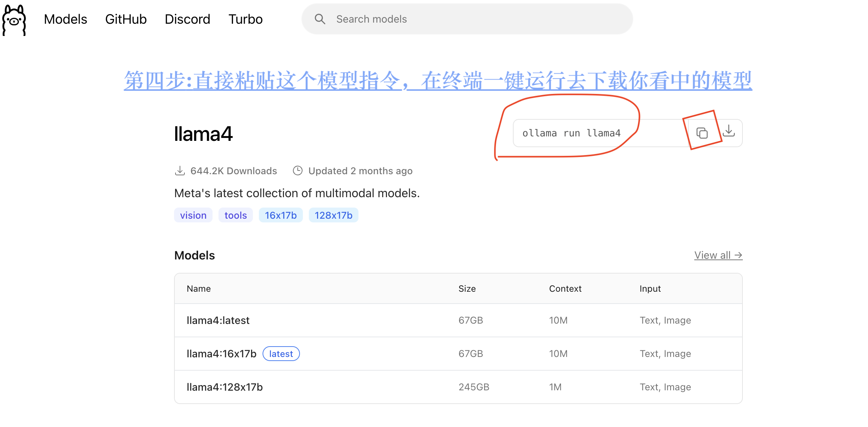Click the Ollama llama logo

[x=14, y=20]
